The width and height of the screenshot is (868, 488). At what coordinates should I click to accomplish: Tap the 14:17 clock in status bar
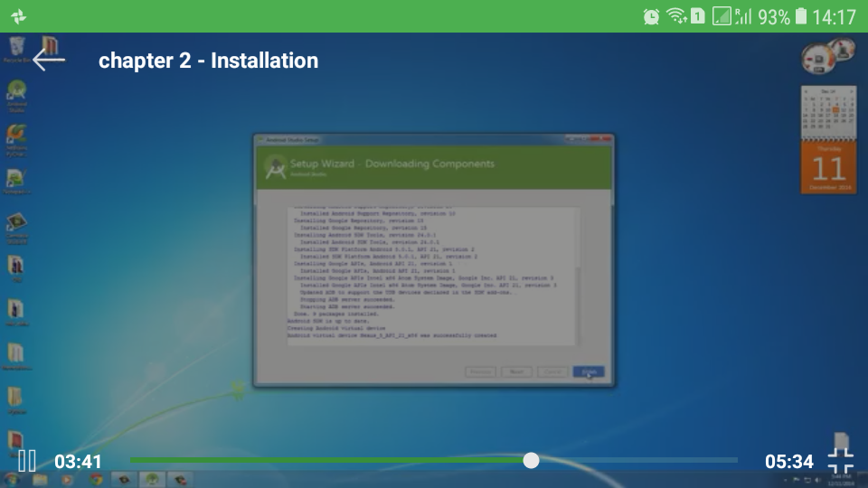pyautogui.click(x=835, y=17)
